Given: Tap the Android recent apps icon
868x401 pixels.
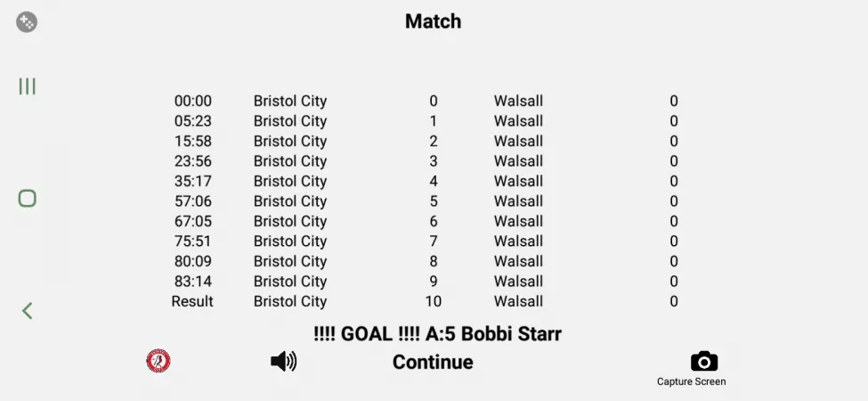Looking at the screenshot, I should [28, 86].
